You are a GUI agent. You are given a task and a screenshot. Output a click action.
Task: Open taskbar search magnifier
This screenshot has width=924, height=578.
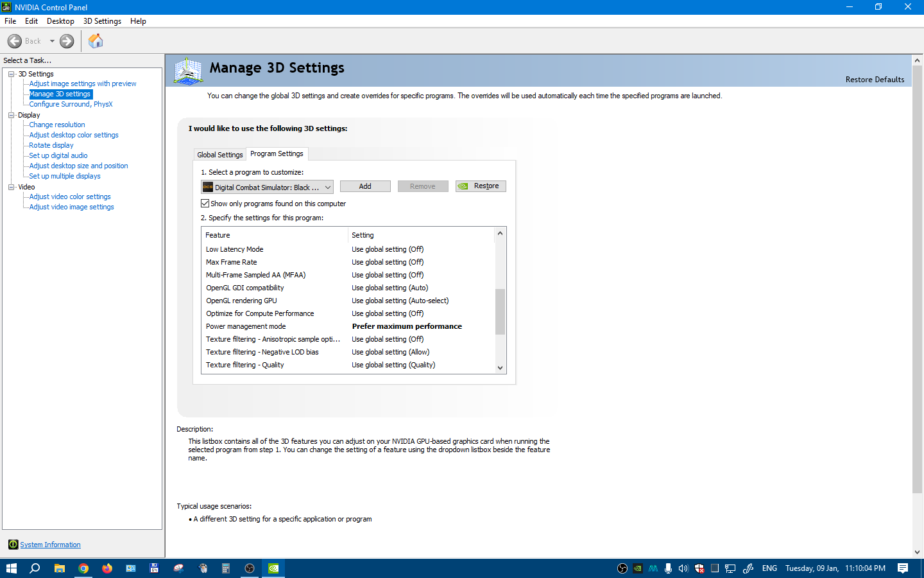35,568
